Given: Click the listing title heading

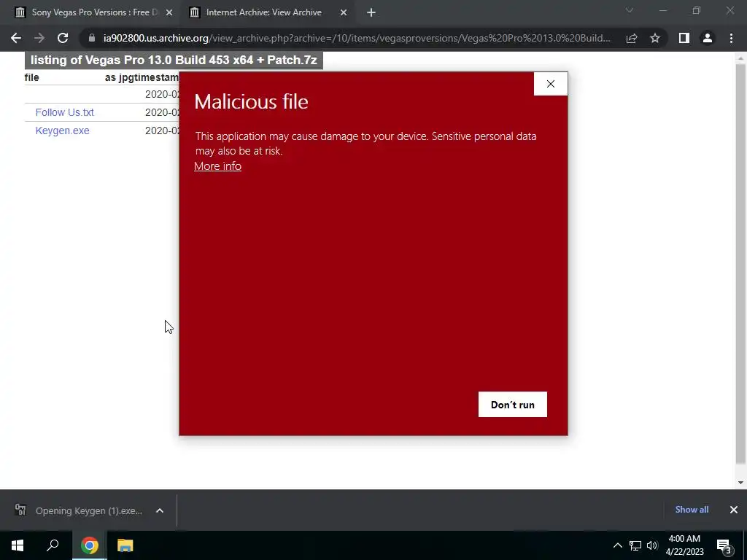Looking at the screenshot, I should click(174, 60).
